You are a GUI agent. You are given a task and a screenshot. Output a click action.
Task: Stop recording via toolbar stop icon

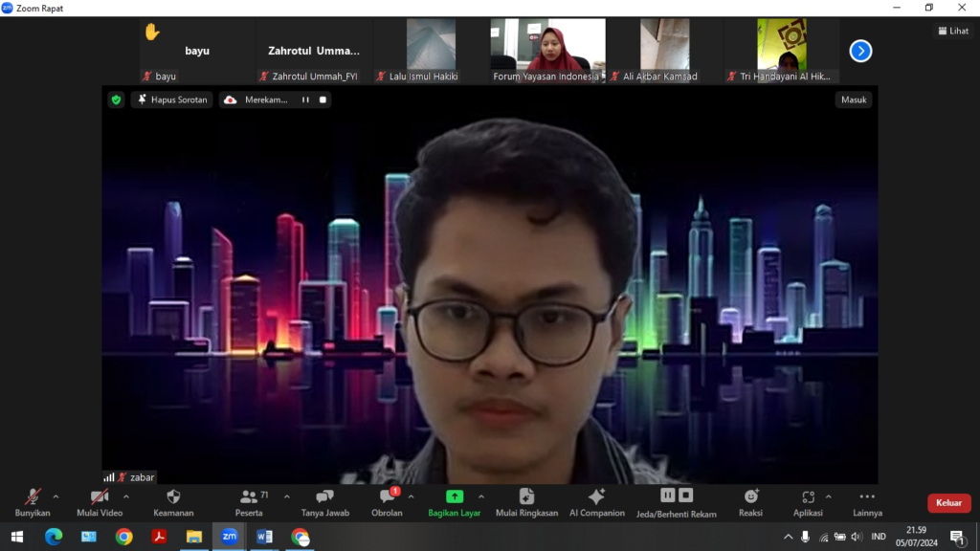click(x=685, y=496)
